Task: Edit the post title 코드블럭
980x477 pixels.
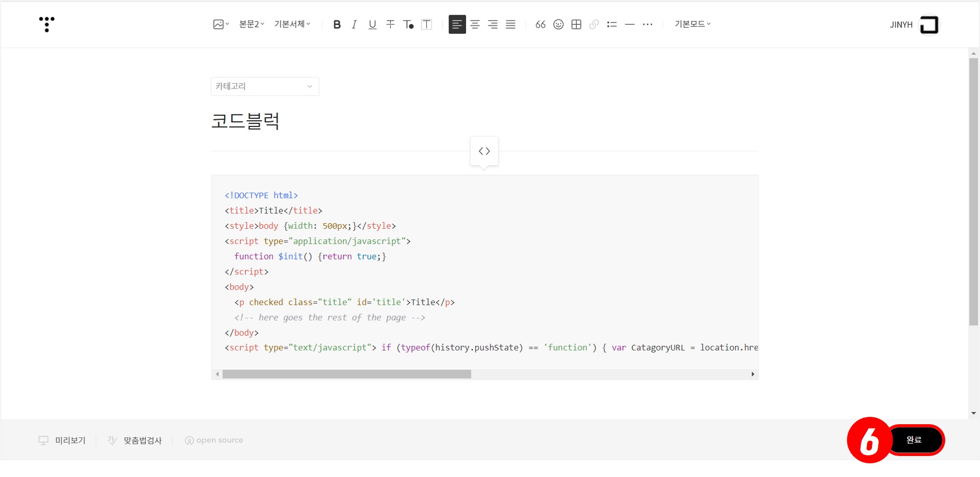Action: (245, 121)
